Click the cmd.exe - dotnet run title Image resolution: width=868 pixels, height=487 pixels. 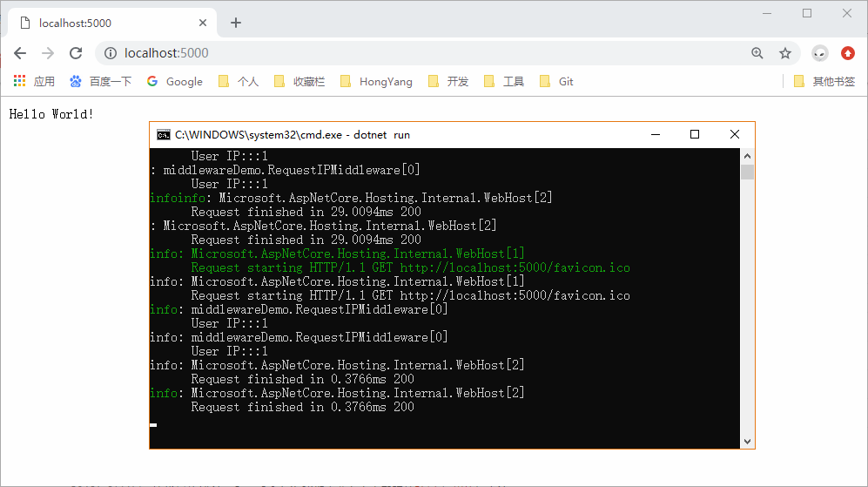pyautogui.click(x=293, y=135)
